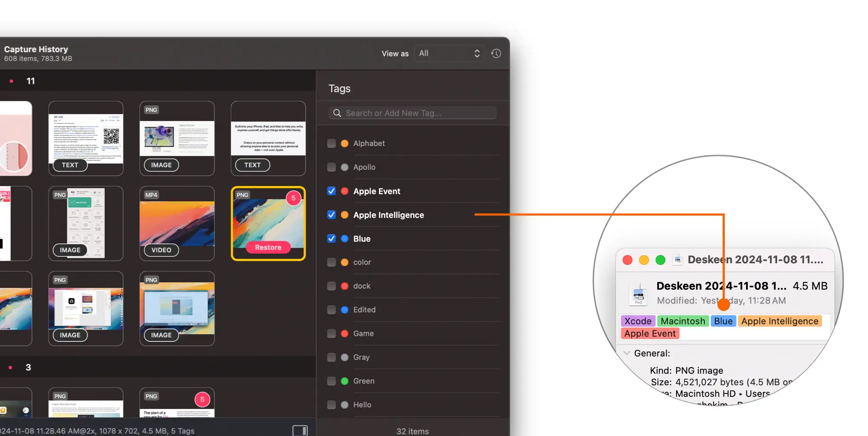868x436 pixels.
Task: Check the color tag checkbox
Action: point(332,262)
